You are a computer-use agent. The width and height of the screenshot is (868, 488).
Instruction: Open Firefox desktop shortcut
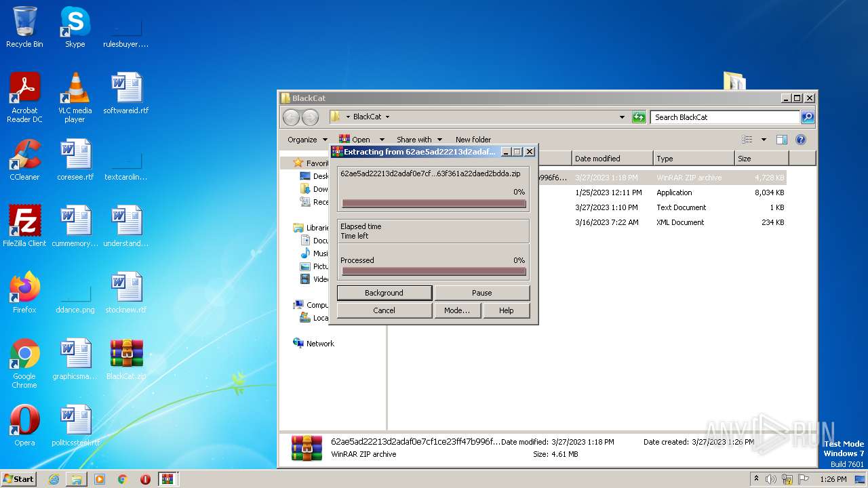tap(24, 293)
